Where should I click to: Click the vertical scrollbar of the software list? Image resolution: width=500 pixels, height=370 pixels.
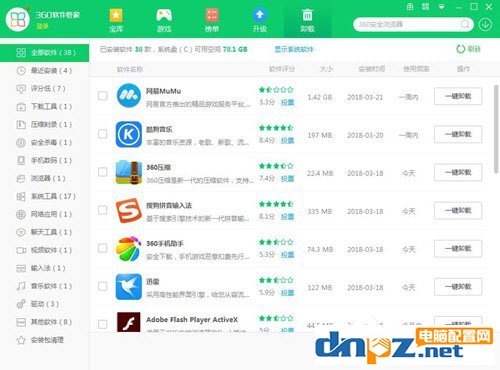tap(496, 129)
